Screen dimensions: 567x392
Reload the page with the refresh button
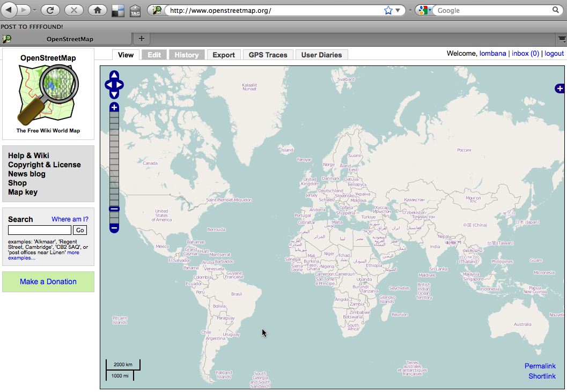click(50, 10)
